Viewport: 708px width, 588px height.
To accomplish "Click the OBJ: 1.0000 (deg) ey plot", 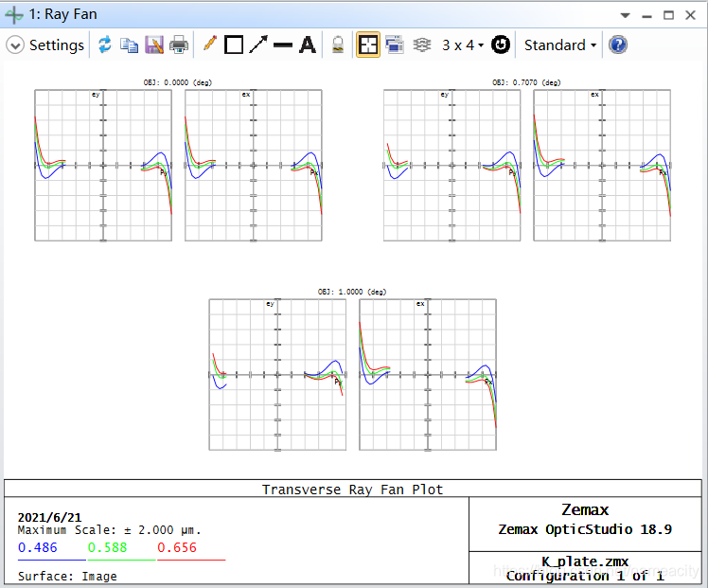I will click(277, 375).
